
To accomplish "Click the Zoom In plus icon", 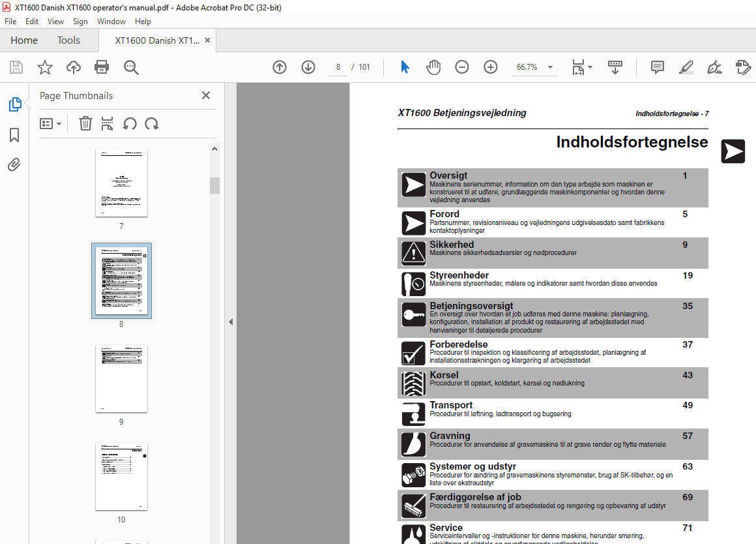I will tap(490, 67).
